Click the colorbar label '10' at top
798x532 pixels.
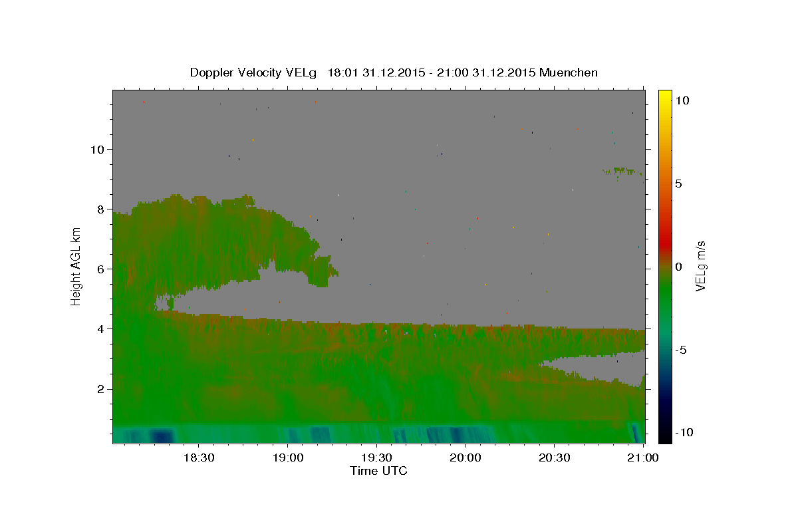681,100
